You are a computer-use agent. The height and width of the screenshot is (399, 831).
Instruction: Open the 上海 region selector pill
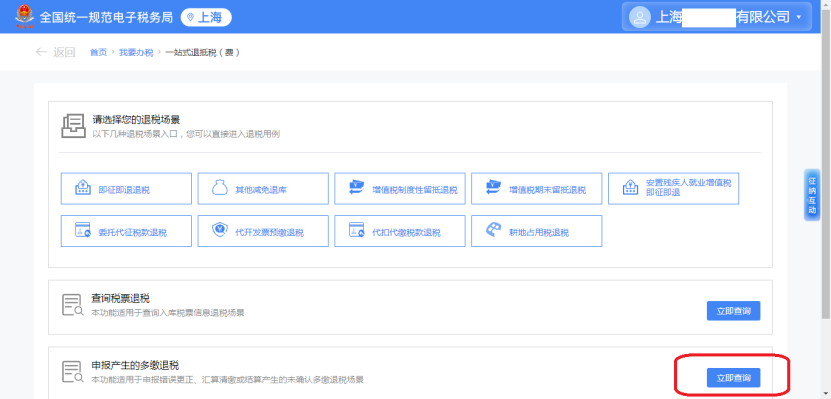(x=206, y=17)
